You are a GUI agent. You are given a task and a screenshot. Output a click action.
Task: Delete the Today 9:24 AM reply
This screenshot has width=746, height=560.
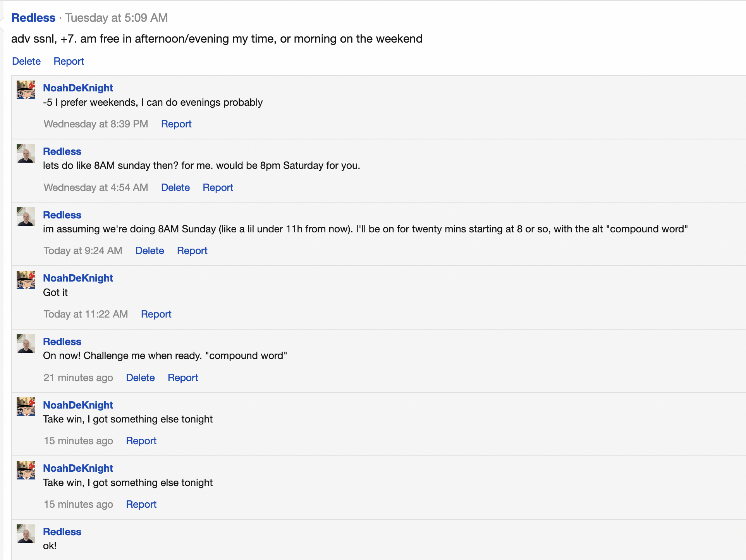[x=150, y=251]
